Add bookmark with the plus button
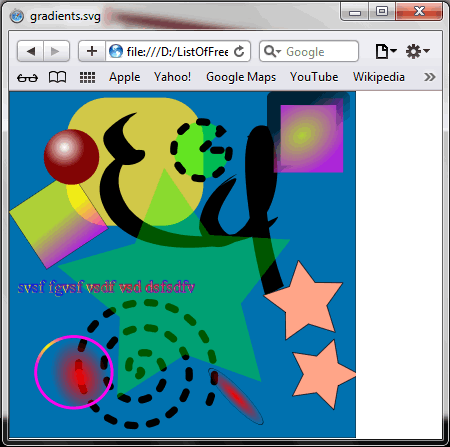The image size is (450, 447). (x=92, y=51)
